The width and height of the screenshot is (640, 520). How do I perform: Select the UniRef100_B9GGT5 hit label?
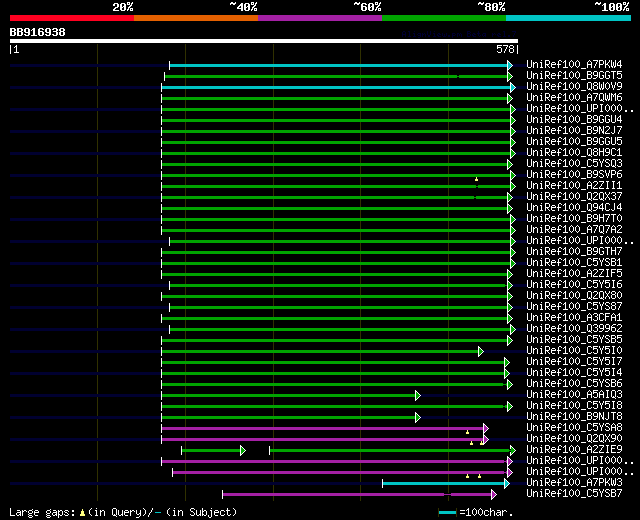click(x=574, y=75)
